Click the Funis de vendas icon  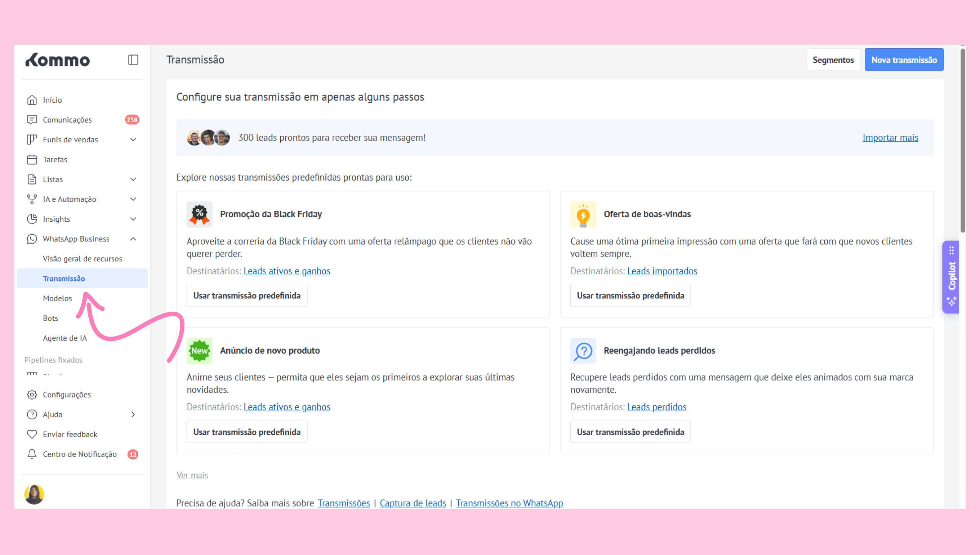[32, 139]
